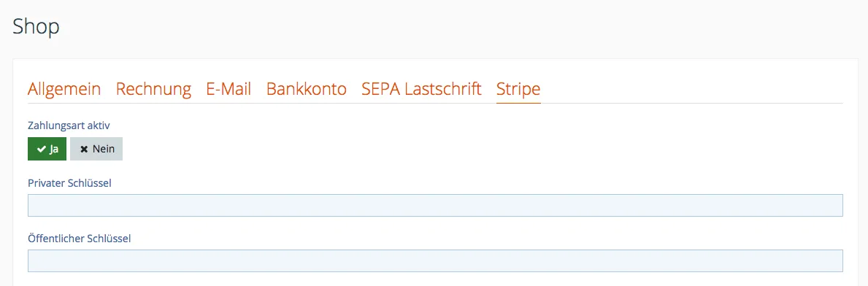This screenshot has height=286, width=868.
Task: Click the Shop page heading
Action: (36, 26)
